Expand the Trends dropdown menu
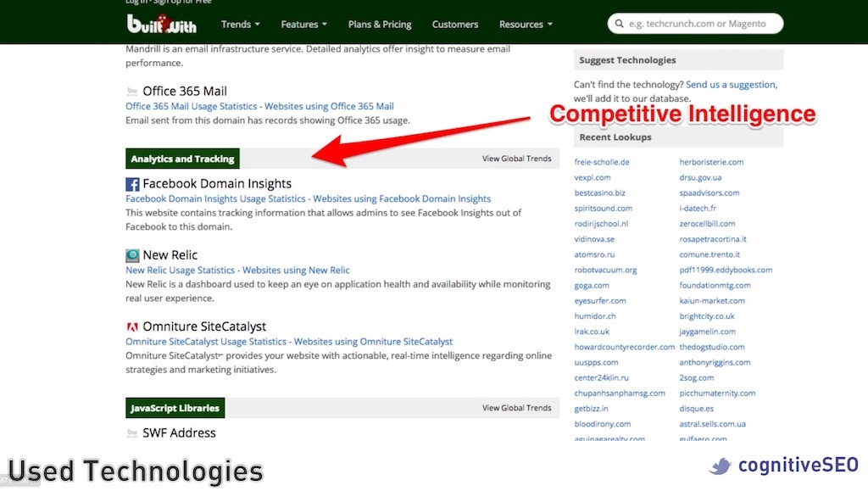Viewport: 868px width, 491px height. coord(241,25)
